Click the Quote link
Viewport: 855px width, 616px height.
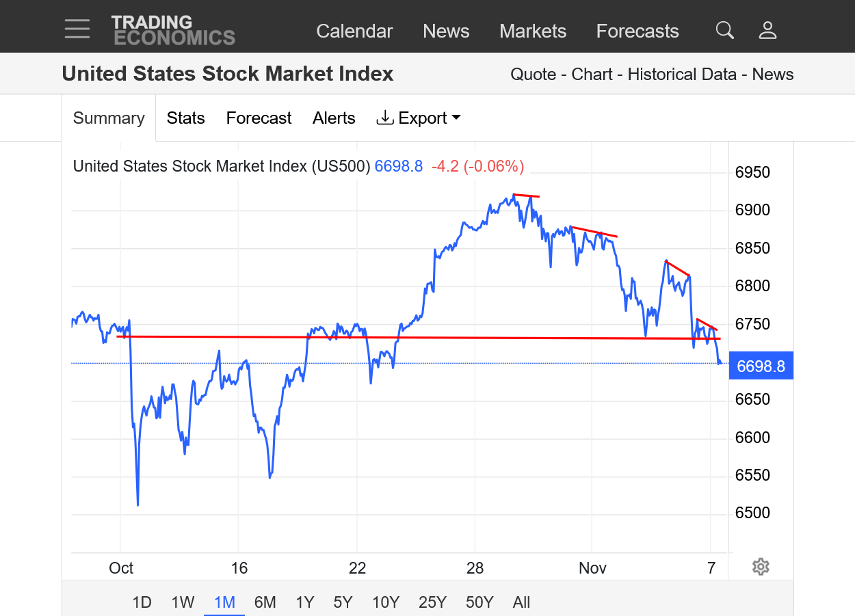point(533,75)
